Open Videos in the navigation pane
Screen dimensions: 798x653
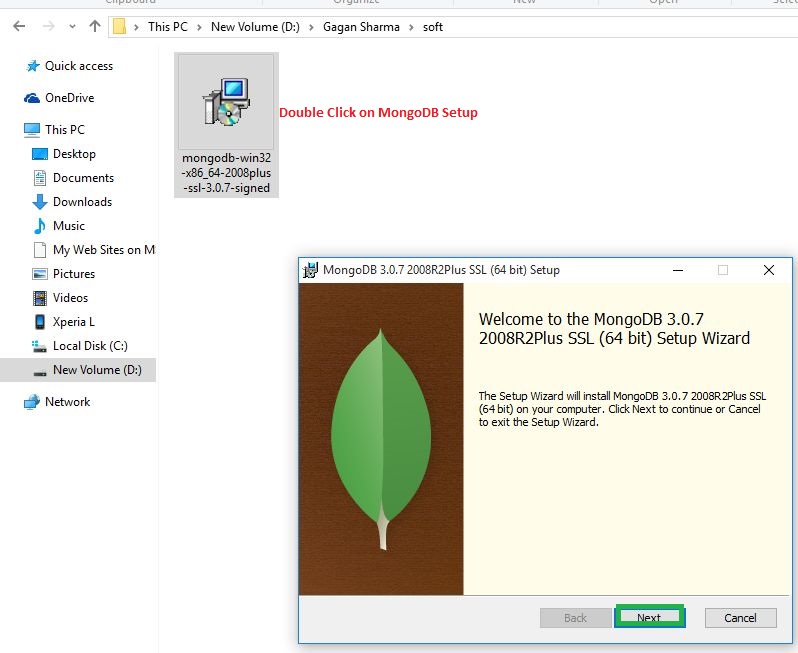tap(70, 298)
